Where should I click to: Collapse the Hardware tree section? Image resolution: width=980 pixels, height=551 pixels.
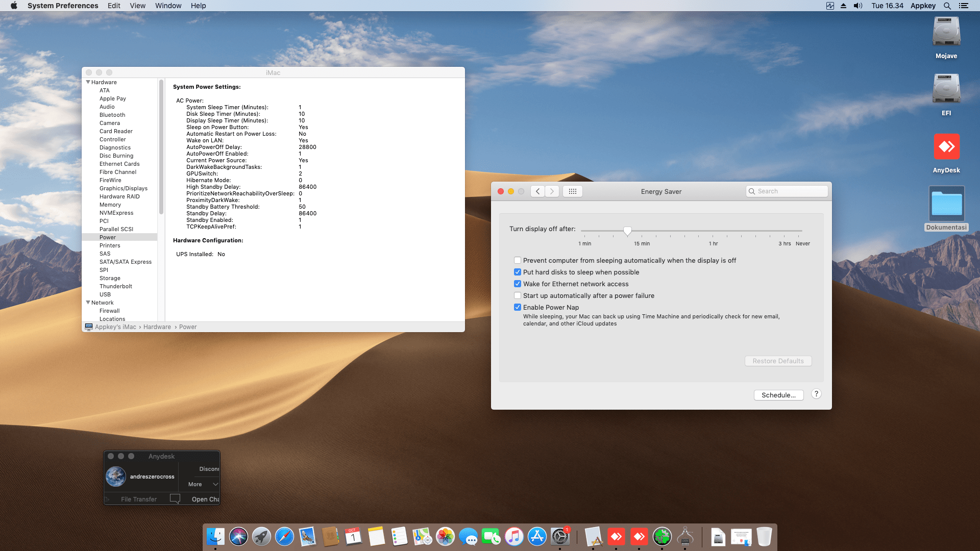coord(88,82)
